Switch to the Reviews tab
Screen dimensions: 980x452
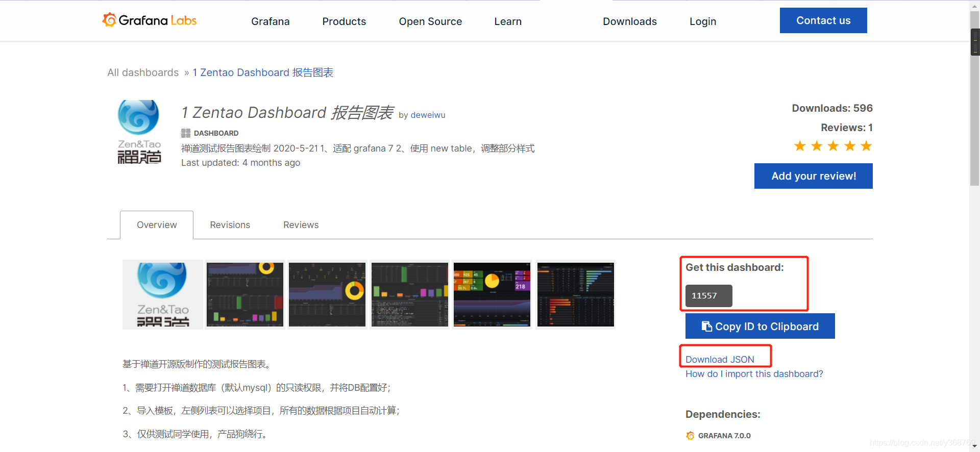click(301, 225)
